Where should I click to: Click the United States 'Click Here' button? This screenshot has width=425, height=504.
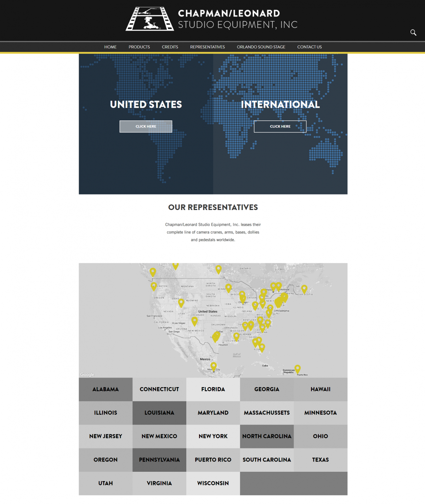pos(146,126)
